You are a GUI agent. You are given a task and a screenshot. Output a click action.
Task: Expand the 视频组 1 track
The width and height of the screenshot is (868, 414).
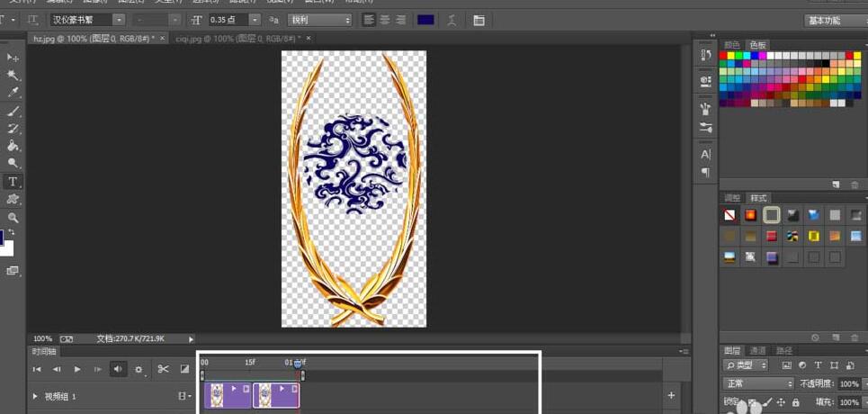coord(36,396)
